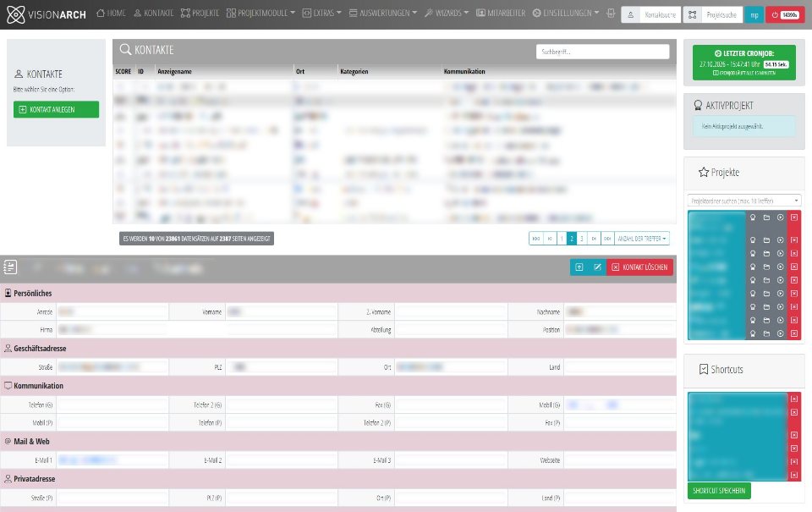This screenshot has width=812, height=512.
Task: Open the Home menu item
Action: (111, 13)
